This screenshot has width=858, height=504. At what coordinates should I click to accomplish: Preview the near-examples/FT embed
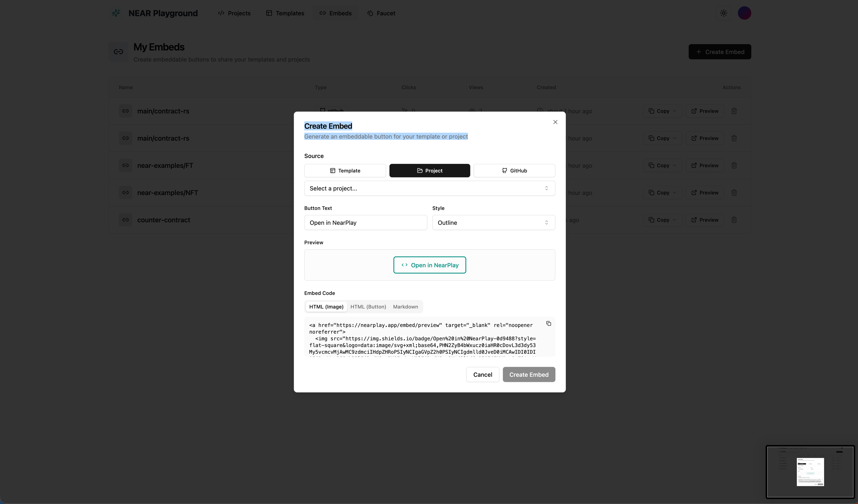click(705, 166)
